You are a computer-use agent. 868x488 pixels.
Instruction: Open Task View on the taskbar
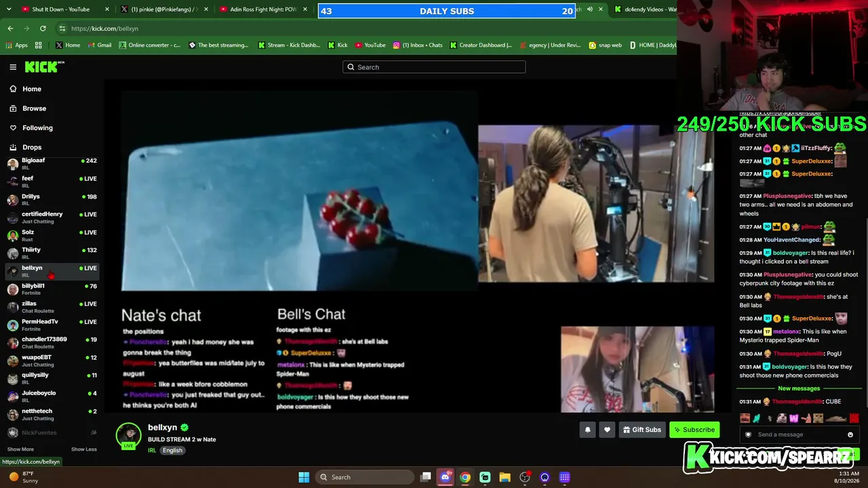coord(426,477)
